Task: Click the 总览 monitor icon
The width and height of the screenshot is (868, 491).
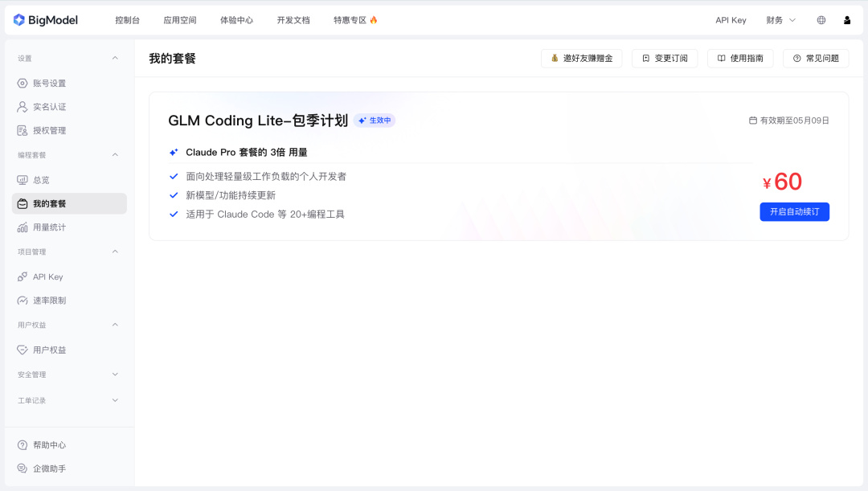Action: [x=23, y=180]
